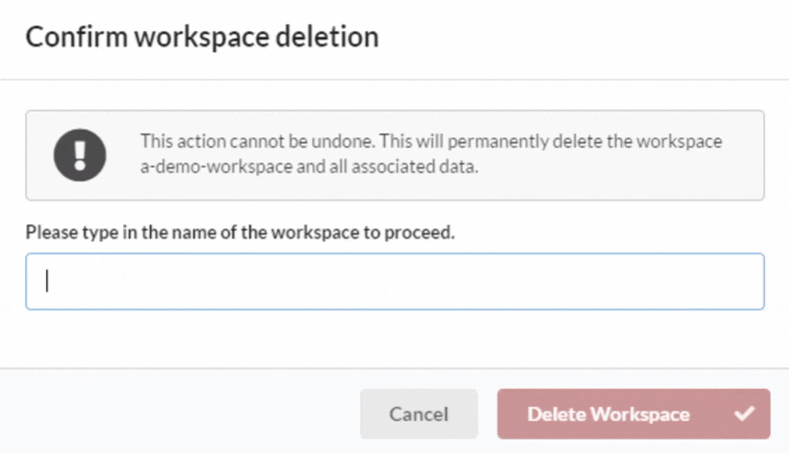Click the Delete Workspace button
Image resolution: width=789 pixels, height=453 pixels.
pyautogui.click(x=633, y=414)
